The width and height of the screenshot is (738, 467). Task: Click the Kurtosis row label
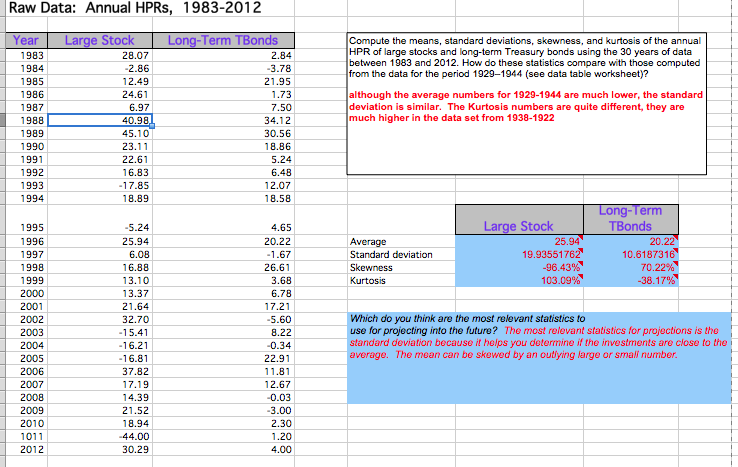tap(368, 281)
